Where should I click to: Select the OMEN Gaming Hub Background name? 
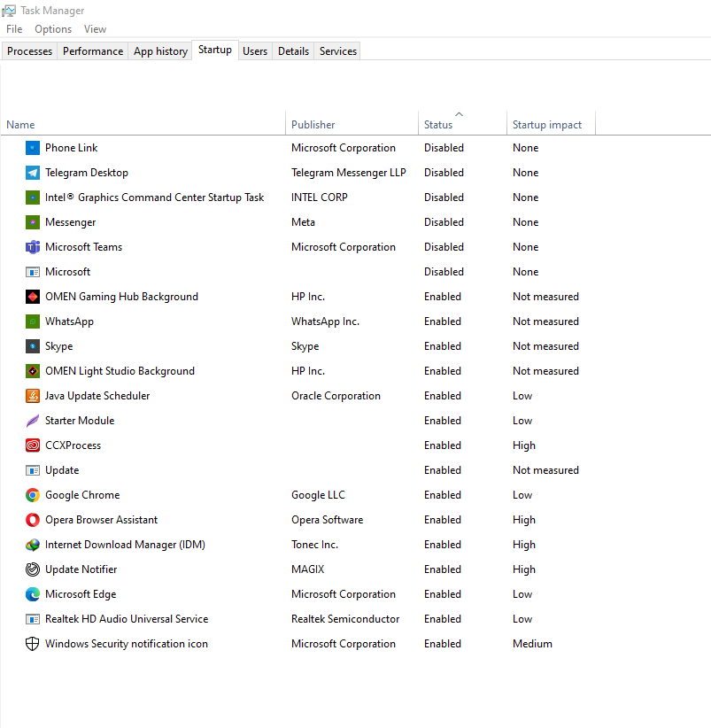121,297
